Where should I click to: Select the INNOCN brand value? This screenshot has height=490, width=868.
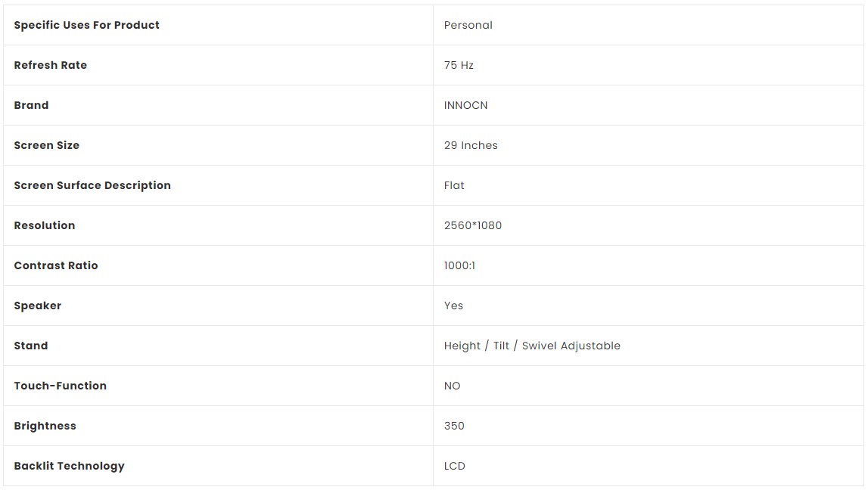tap(465, 105)
